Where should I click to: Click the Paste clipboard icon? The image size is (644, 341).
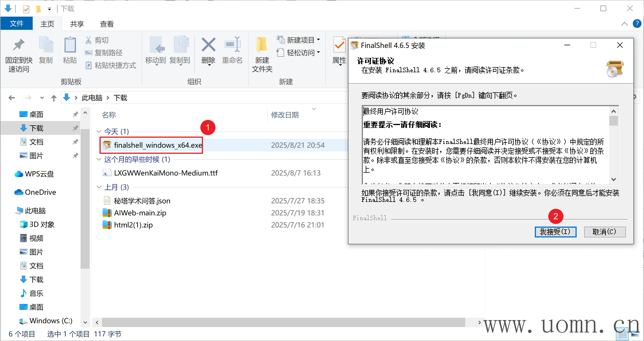click(70, 45)
